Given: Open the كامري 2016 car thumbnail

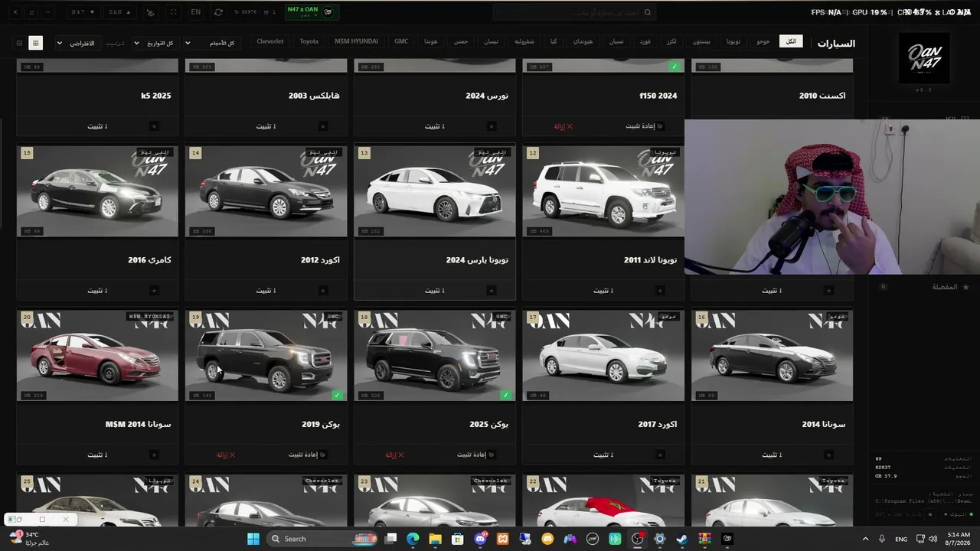Looking at the screenshot, I should click(97, 191).
